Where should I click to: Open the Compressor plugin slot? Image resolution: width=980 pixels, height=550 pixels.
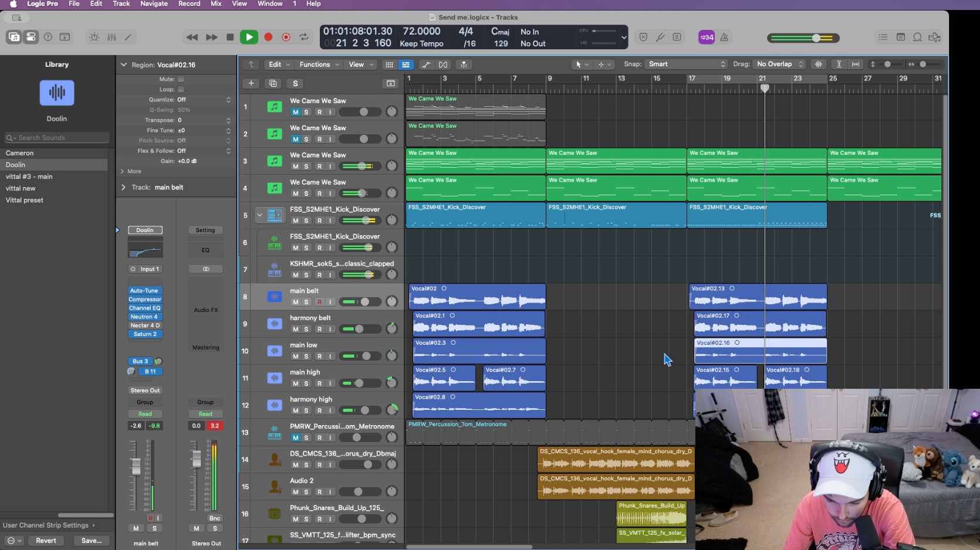(144, 300)
